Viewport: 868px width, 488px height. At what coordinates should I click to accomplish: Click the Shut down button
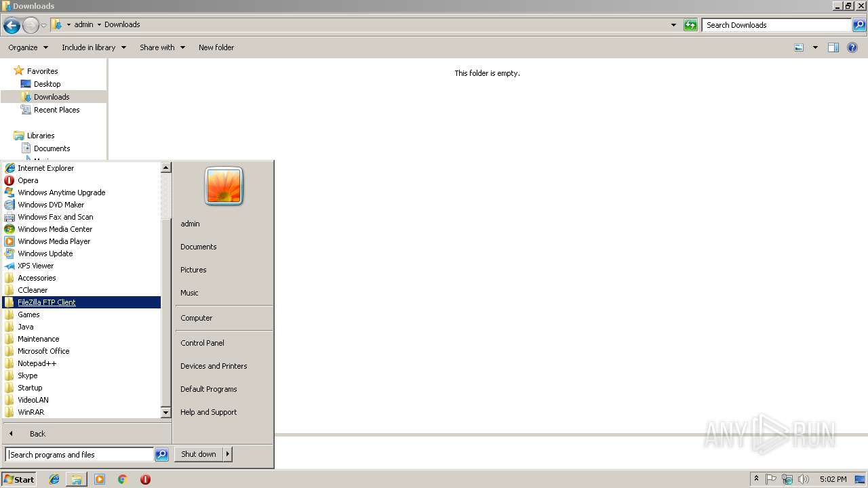coord(199,454)
